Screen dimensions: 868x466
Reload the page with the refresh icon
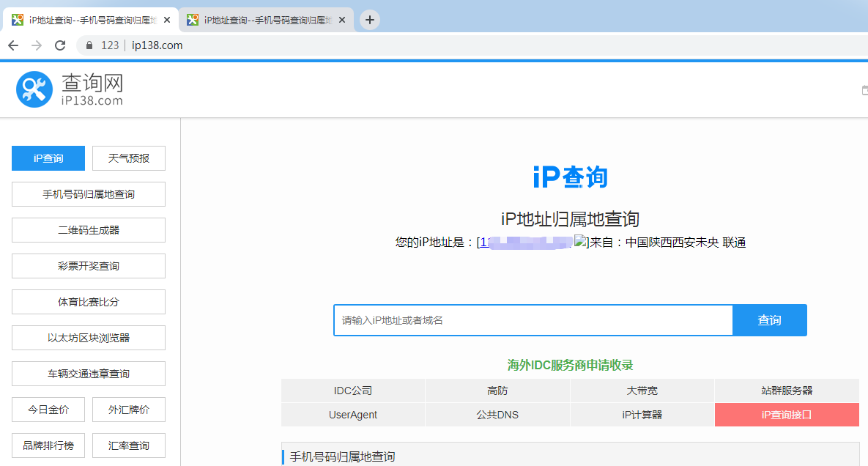click(60, 45)
